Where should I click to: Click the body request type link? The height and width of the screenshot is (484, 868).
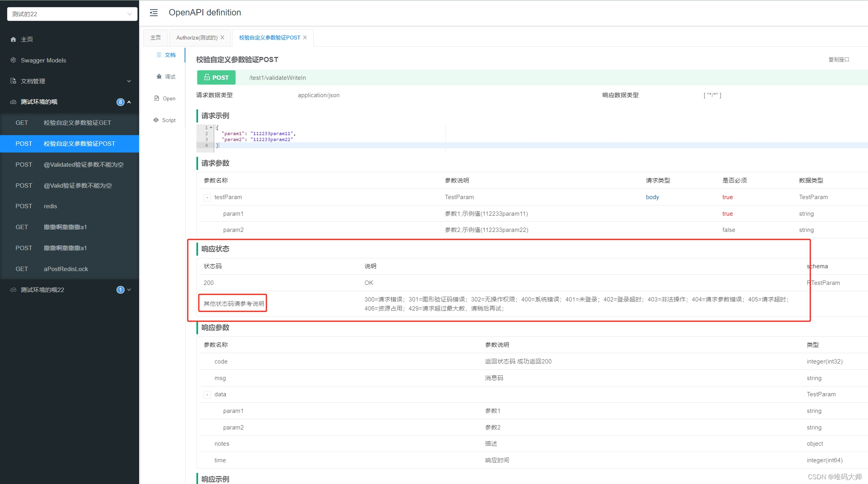tap(652, 197)
